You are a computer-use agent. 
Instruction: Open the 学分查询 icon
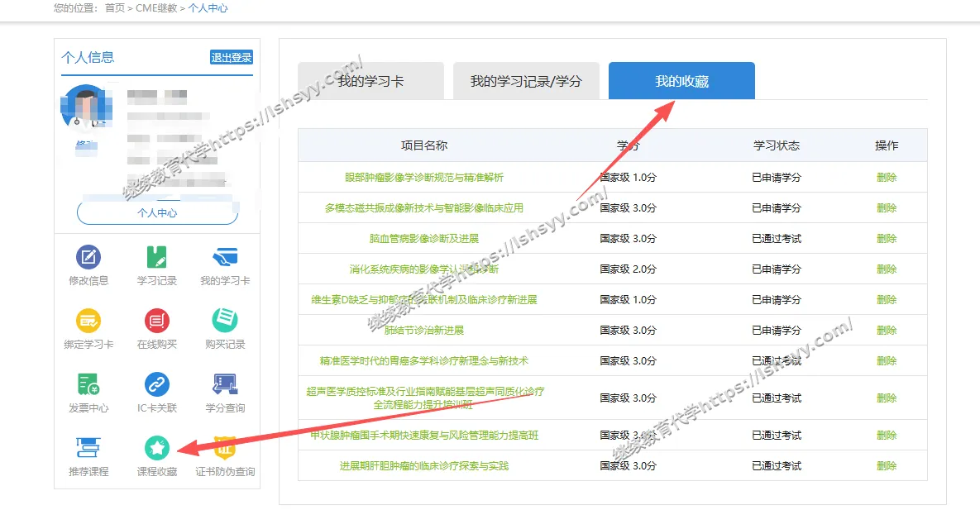225,384
